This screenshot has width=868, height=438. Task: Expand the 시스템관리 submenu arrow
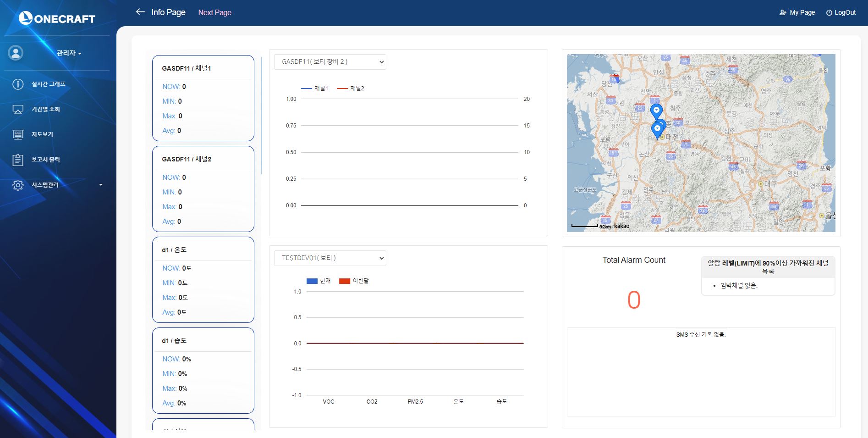coord(101,185)
